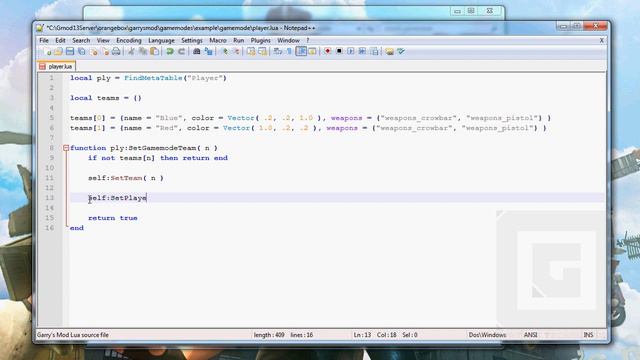Open the Edit menu
This screenshot has height=360, width=640.
pyautogui.click(x=60, y=40)
